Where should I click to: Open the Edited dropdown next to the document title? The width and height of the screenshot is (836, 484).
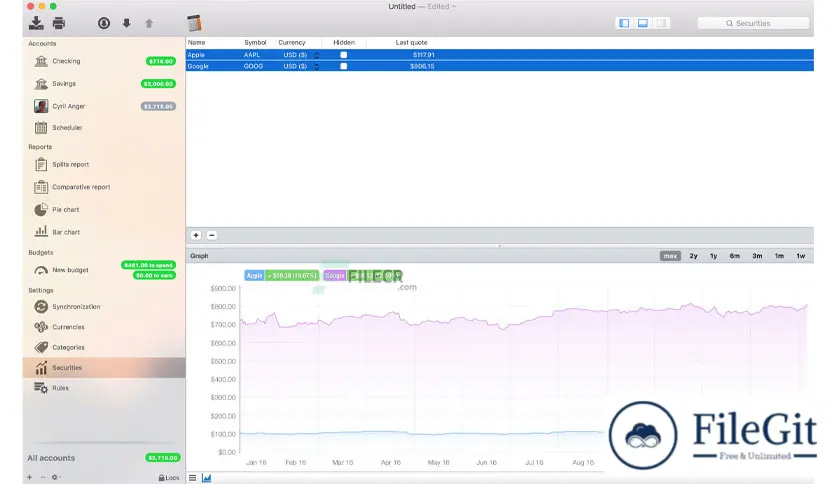tap(442, 6)
